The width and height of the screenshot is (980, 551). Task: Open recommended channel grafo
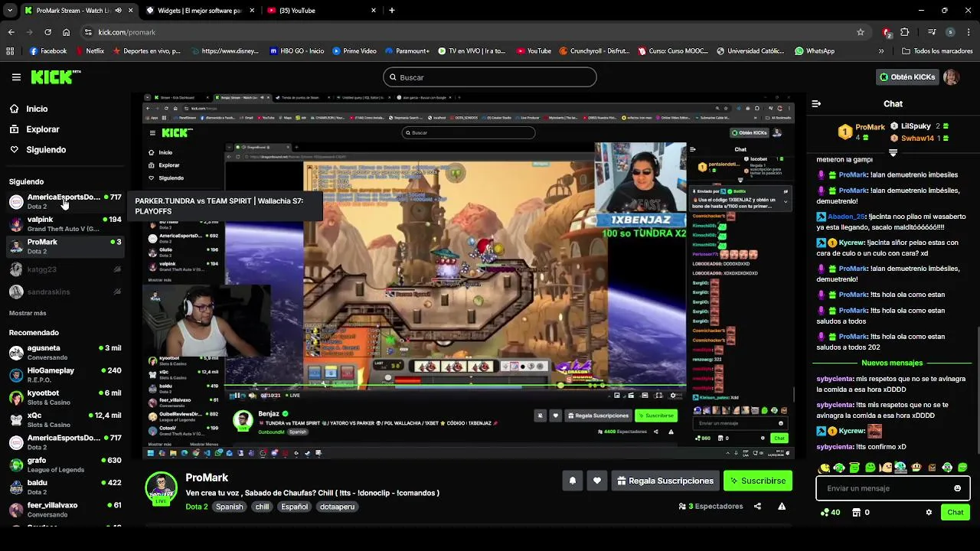[x=65, y=465]
